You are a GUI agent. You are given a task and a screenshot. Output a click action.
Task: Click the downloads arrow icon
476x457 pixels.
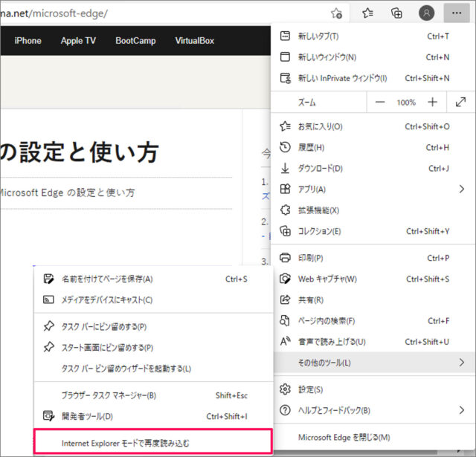pos(285,168)
